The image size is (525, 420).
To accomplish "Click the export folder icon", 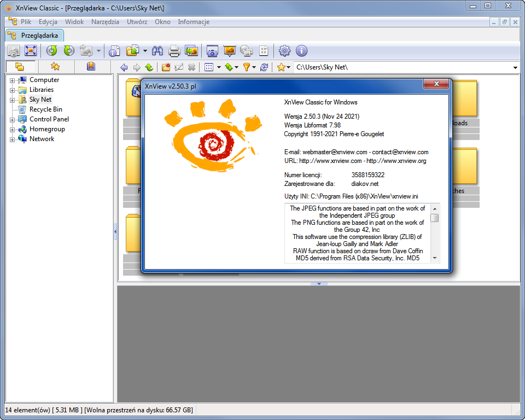I will tap(132, 51).
